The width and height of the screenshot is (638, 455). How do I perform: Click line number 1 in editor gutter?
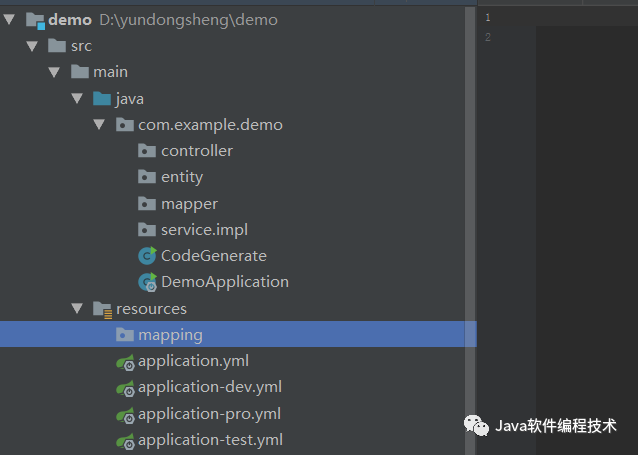pos(488,18)
